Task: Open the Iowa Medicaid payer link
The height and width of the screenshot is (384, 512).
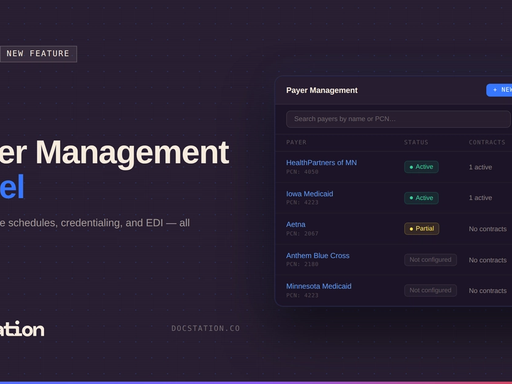Action: pos(310,194)
